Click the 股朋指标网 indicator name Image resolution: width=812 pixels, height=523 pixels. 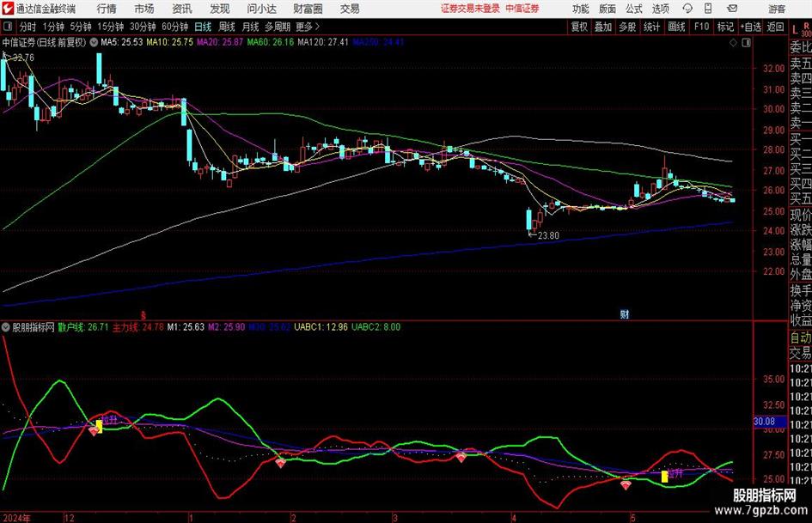point(34,327)
